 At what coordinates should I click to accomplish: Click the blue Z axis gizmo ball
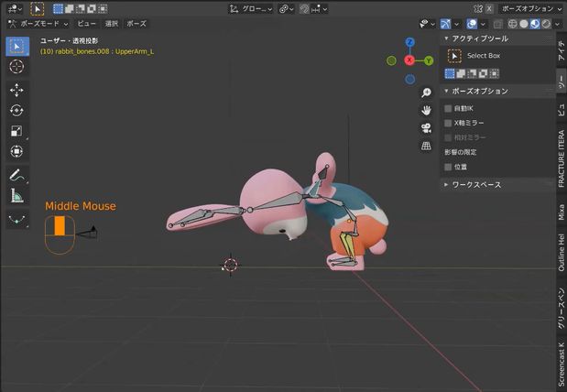coord(409,42)
